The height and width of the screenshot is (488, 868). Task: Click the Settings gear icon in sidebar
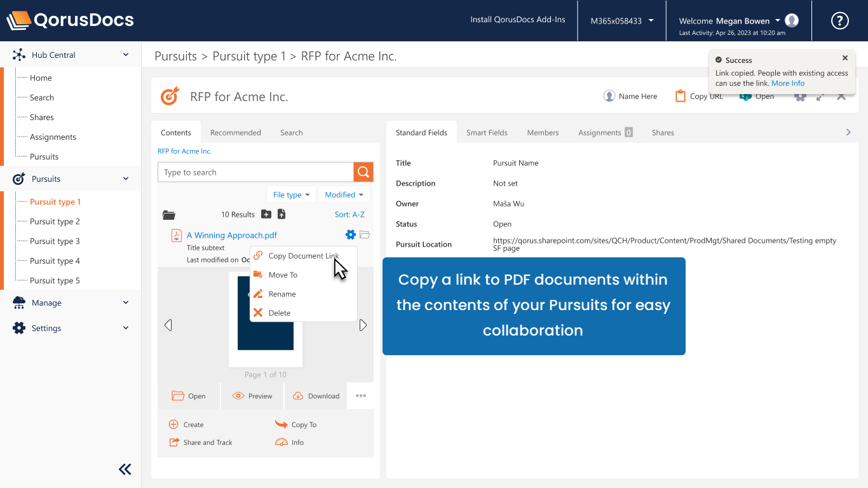[x=19, y=328]
